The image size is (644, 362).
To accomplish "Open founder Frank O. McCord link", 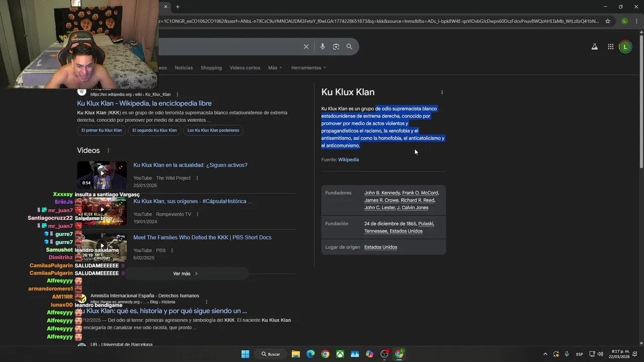I will 420,193.
